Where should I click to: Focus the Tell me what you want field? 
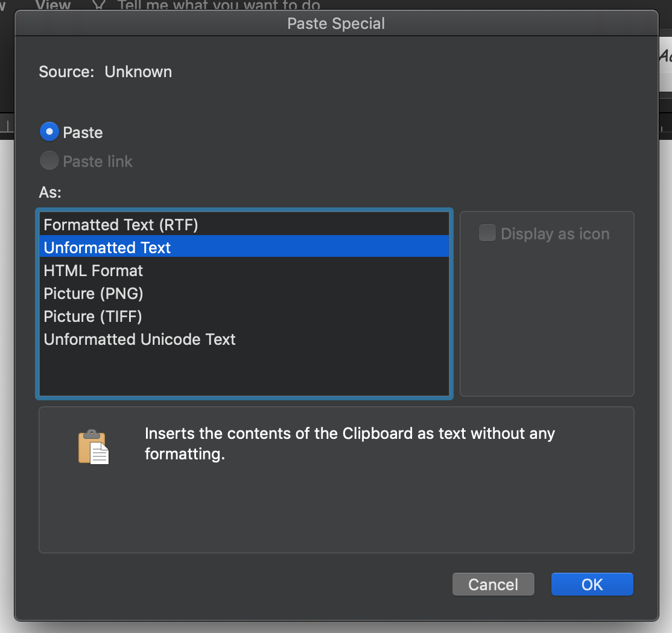218,5
